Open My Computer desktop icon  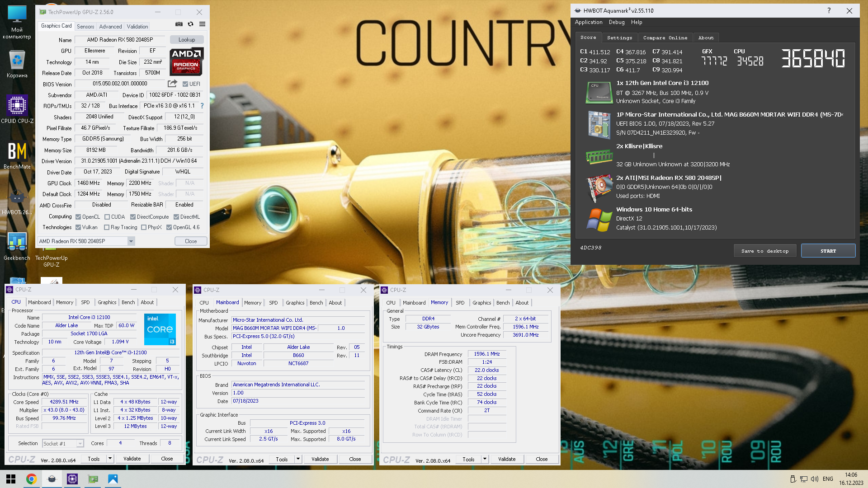pyautogui.click(x=17, y=22)
